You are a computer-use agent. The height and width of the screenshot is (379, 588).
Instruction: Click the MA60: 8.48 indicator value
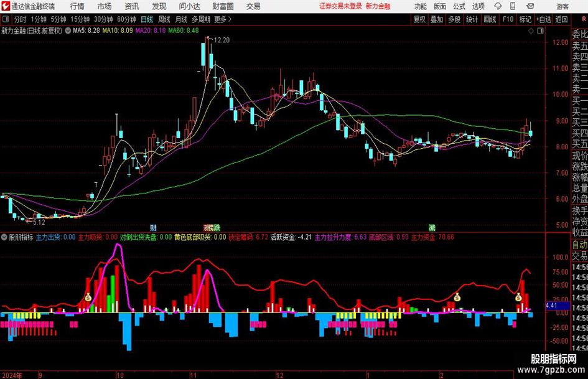[x=184, y=30]
